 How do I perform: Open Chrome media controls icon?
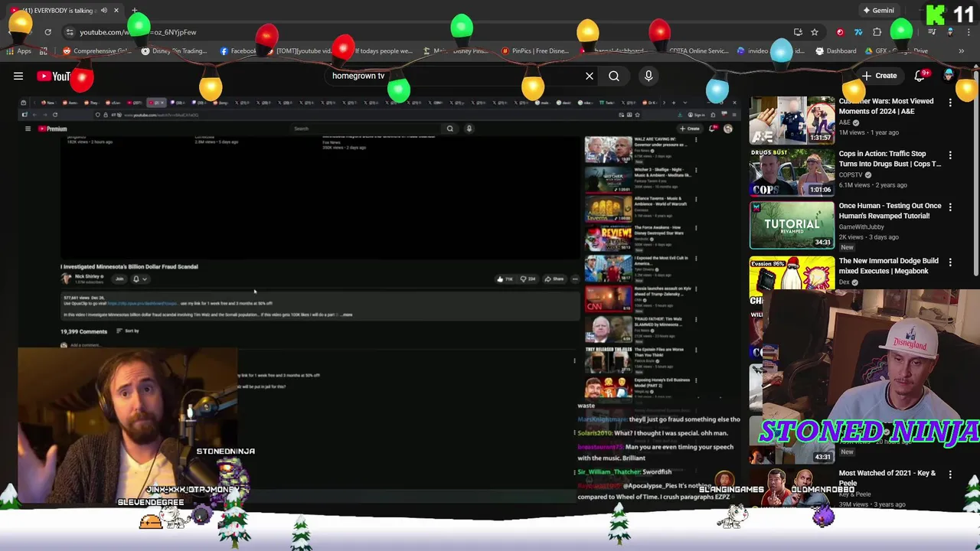(932, 32)
